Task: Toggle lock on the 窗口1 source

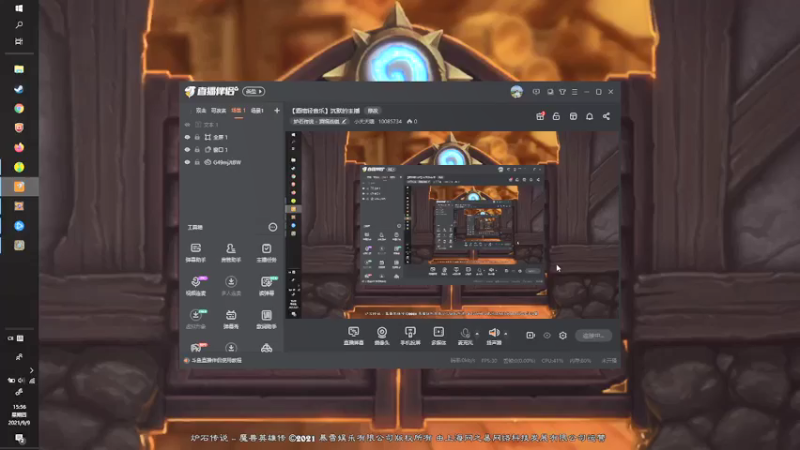Action: coord(197,149)
